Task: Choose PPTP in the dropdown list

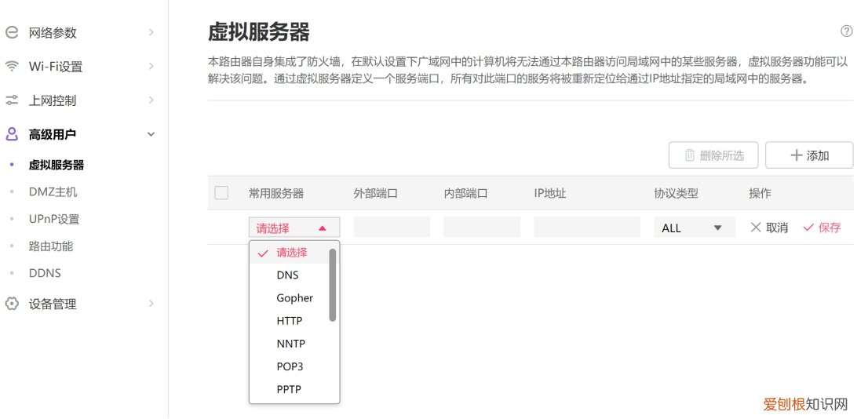Action: coord(289,389)
